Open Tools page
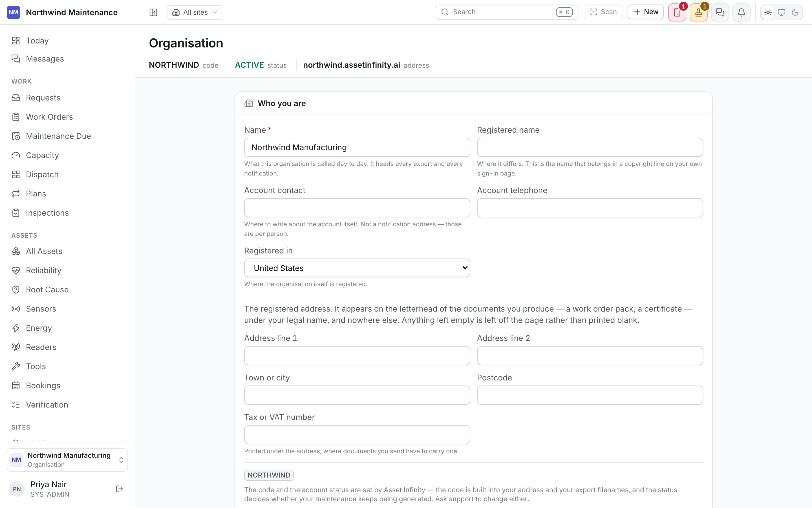Image resolution: width=812 pixels, height=508 pixels. click(67, 366)
